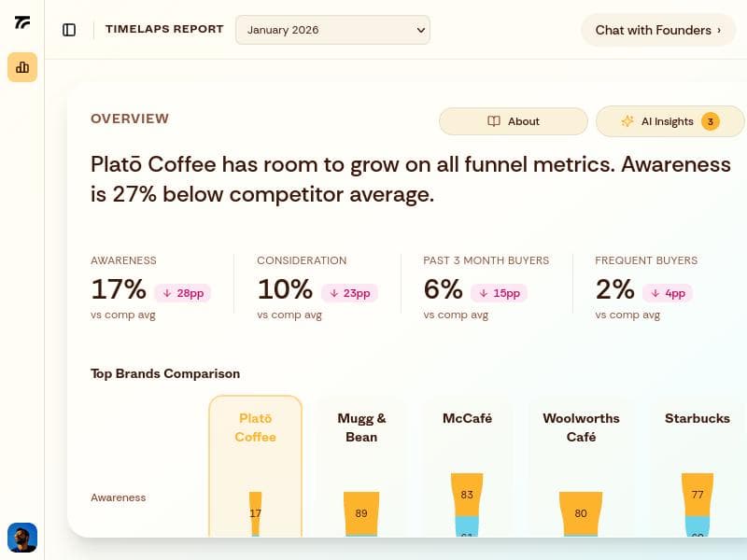Open the January 2026 month dropdown
This screenshot has width=747, height=560.
(332, 30)
